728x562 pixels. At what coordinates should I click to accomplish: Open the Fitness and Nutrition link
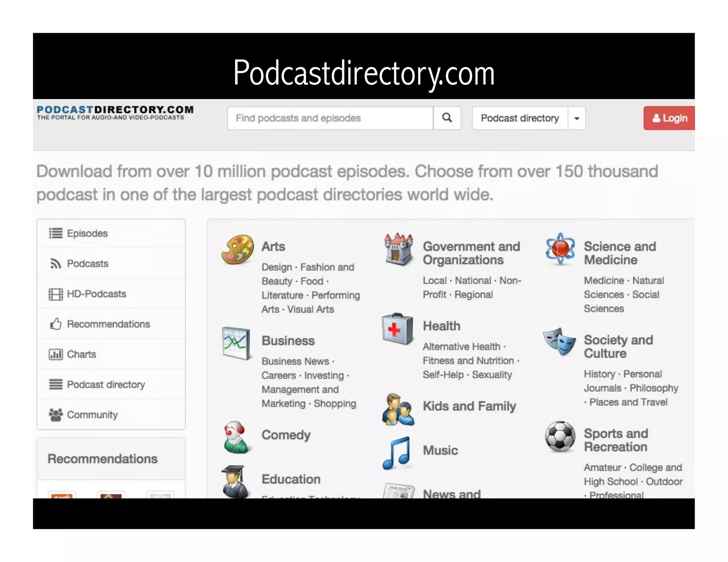point(468,361)
